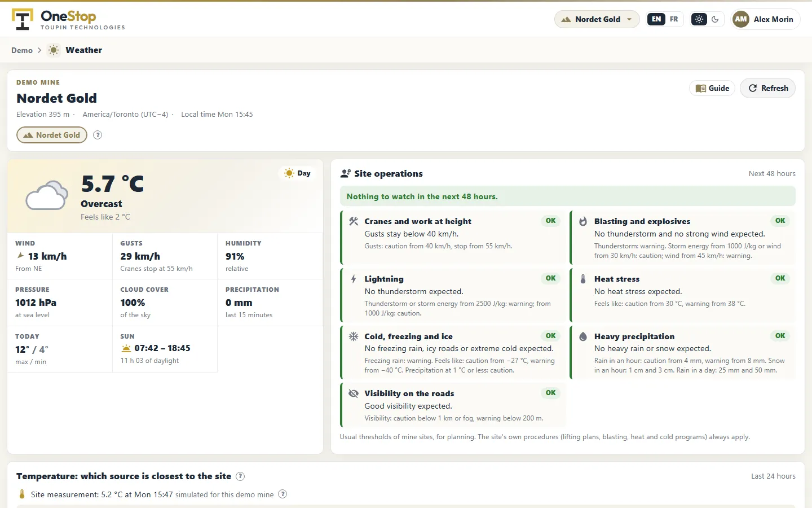Click the Weather breadcrumb sun icon

click(x=54, y=50)
